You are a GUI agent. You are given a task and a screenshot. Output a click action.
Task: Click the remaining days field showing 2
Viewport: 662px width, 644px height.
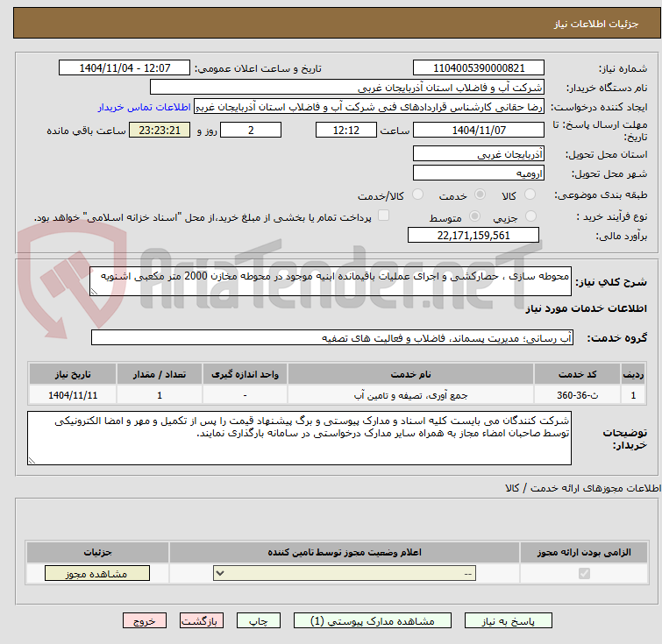point(251,130)
